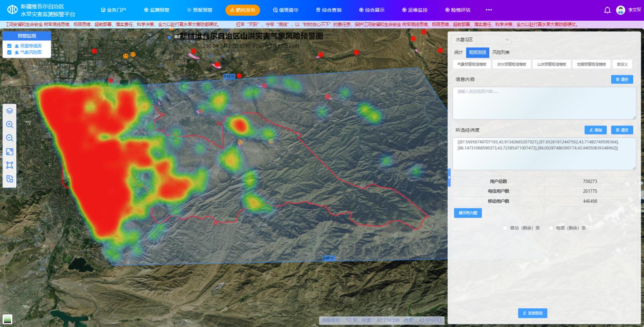Choose 地震预警短信模板 template
The height and width of the screenshot is (327, 644).
(591, 64)
